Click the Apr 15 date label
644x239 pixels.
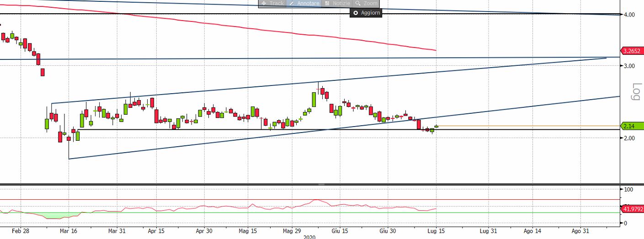click(x=156, y=231)
